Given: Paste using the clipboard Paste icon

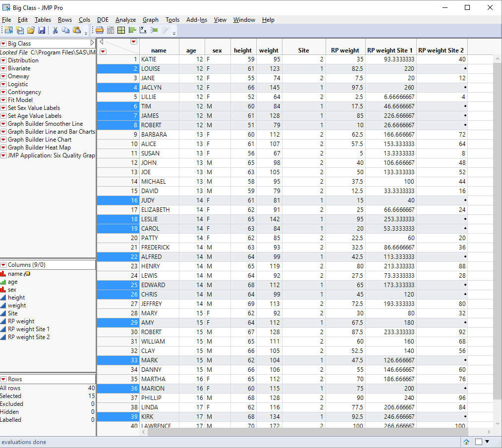Looking at the screenshot, I should [77, 30].
